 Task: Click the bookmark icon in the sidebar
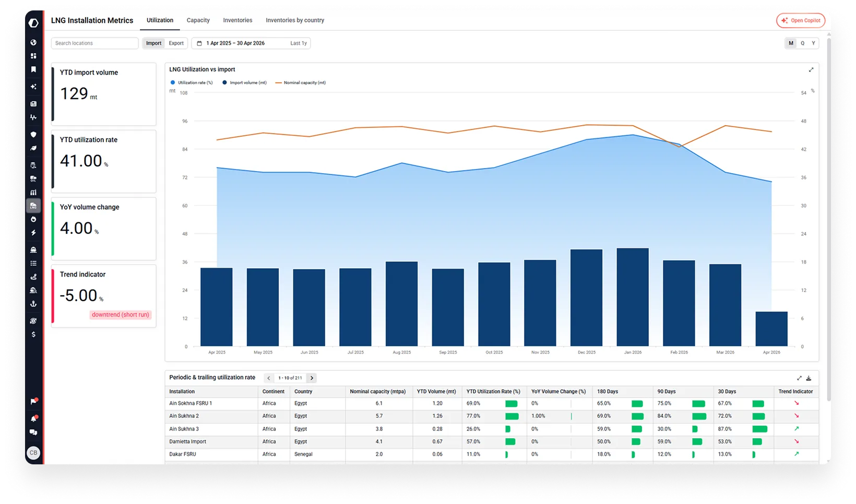(33, 69)
